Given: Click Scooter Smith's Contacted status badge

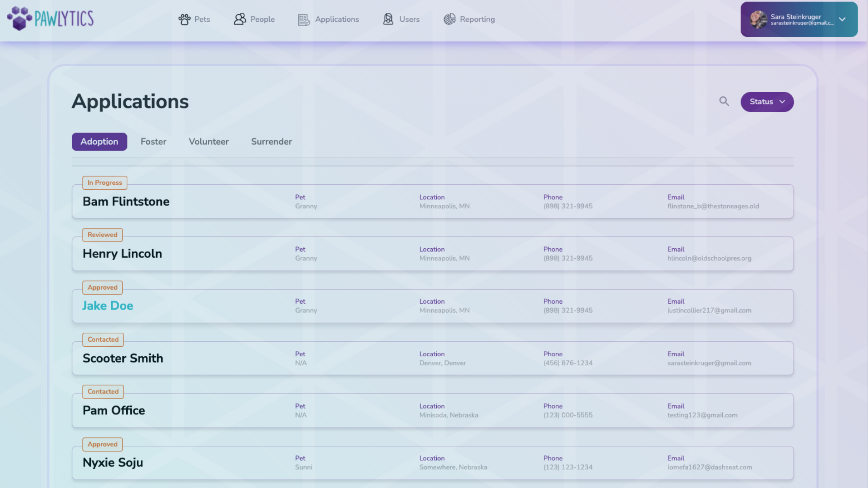Looking at the screenshot, I should pos(103,340).
